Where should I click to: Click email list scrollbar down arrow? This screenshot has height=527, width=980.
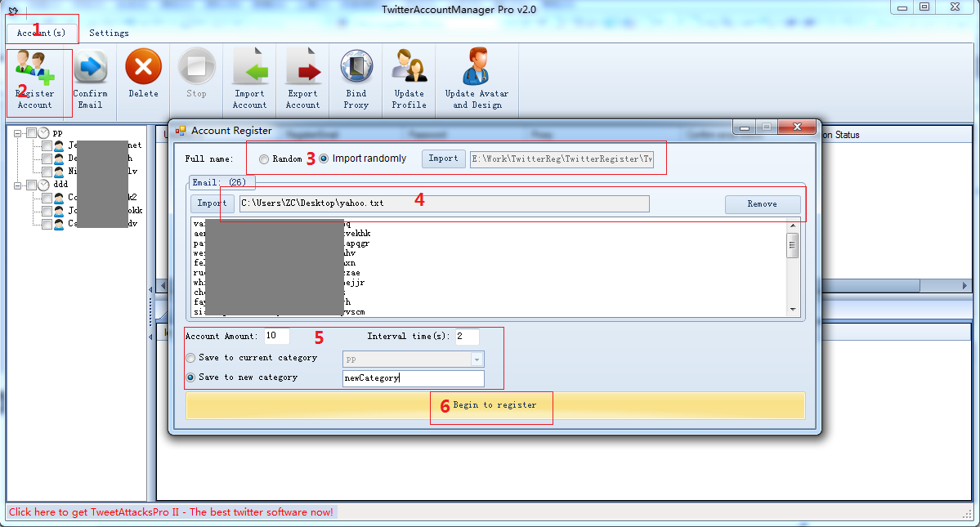(793, 310)
